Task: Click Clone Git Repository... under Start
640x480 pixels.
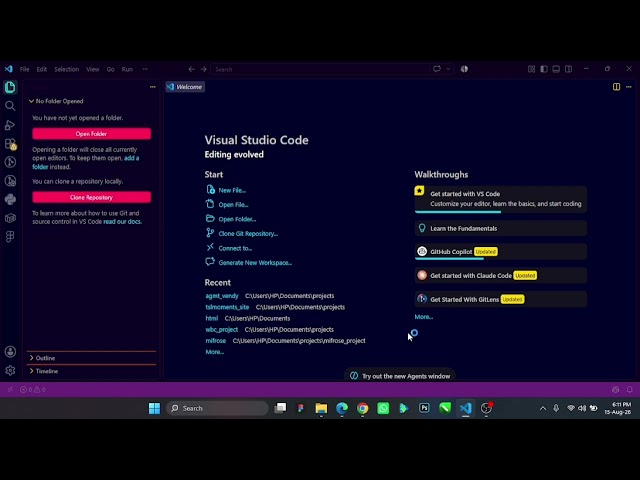Action: tap(242, 234)
